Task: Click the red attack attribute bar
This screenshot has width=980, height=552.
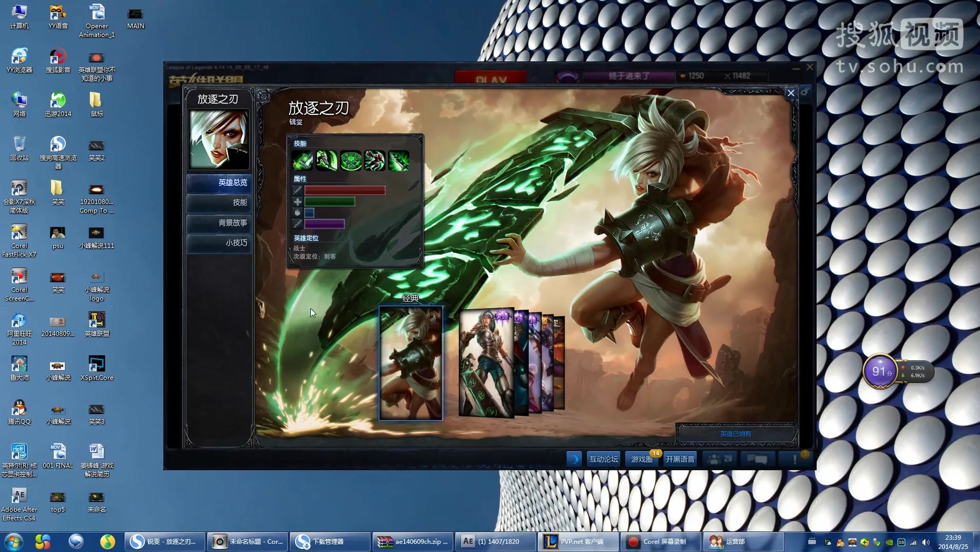Action: pos(345,191)
